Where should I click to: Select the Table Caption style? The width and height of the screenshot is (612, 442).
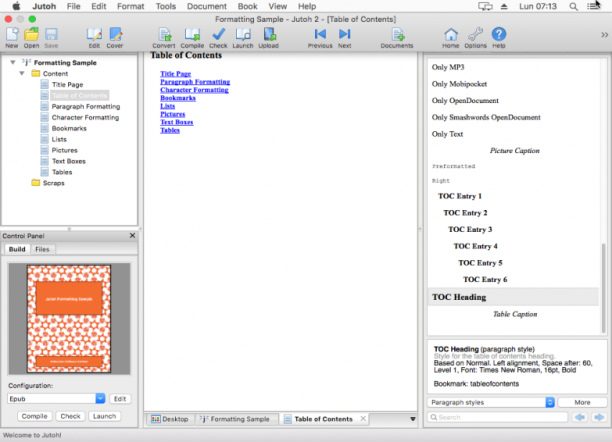[x=515, y=314]
